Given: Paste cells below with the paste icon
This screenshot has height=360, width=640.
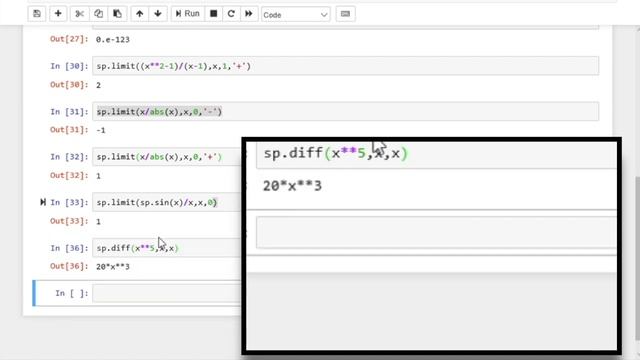Looking at the screenshot, I should click(x=118, y=14).
